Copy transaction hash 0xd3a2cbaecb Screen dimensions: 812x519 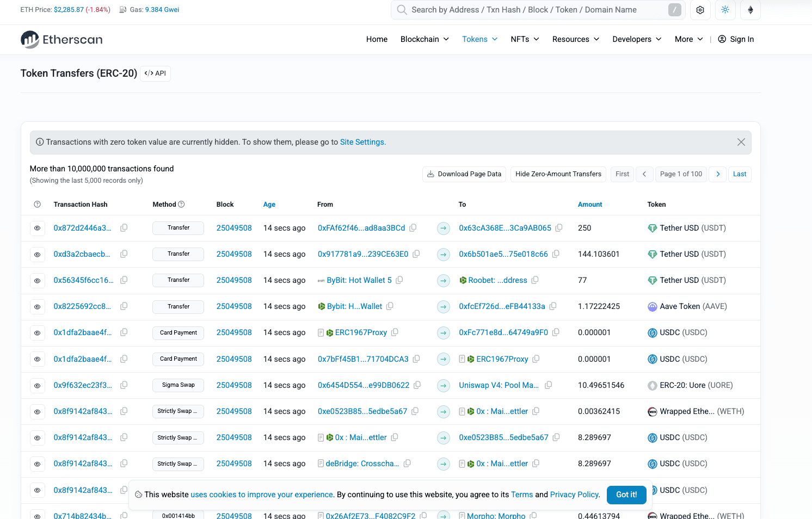coord(124,254)
